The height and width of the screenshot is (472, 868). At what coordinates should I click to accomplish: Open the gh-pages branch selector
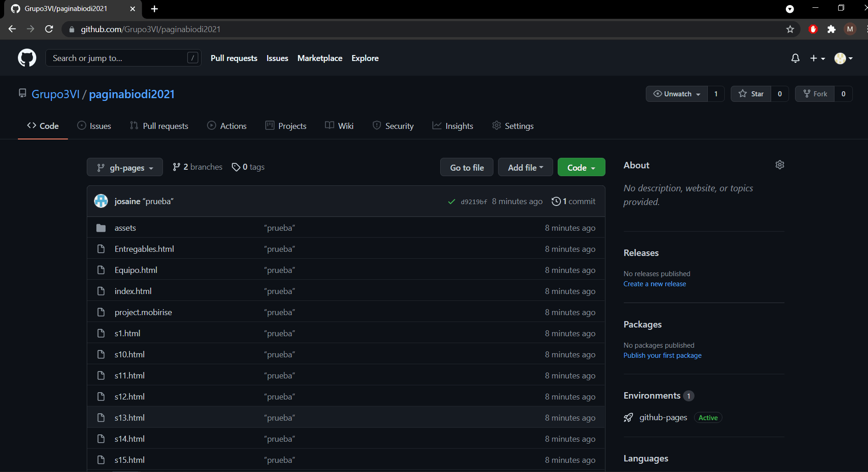(125, 167)
